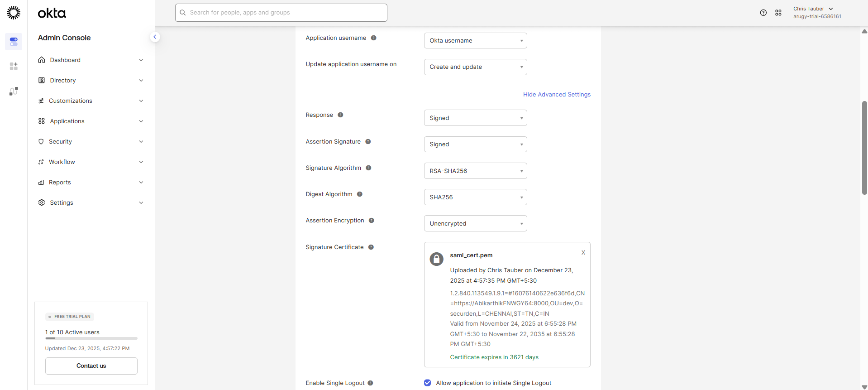Click the Applications grid icon
Image resolution: width=868 pixels, height=390 pixels.
pyautogui.click(x=42, y=121)
